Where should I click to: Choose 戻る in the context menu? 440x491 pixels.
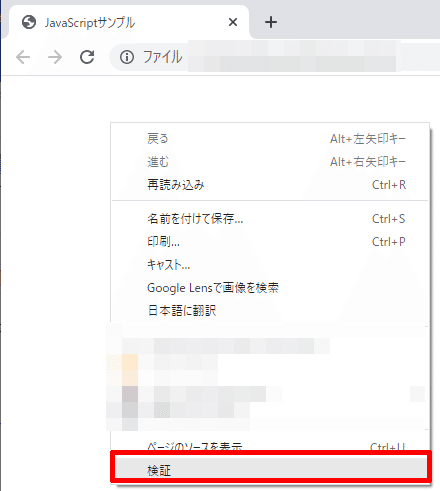[x=270, y=139]
